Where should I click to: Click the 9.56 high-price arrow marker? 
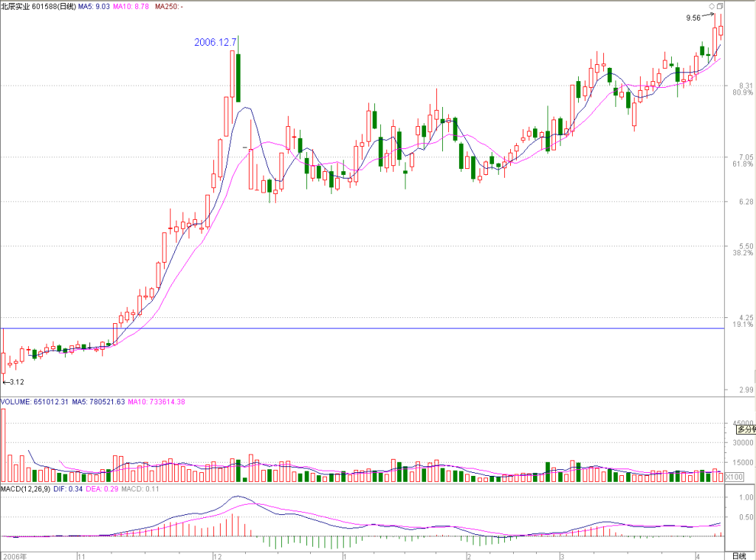tap(700, 18)
